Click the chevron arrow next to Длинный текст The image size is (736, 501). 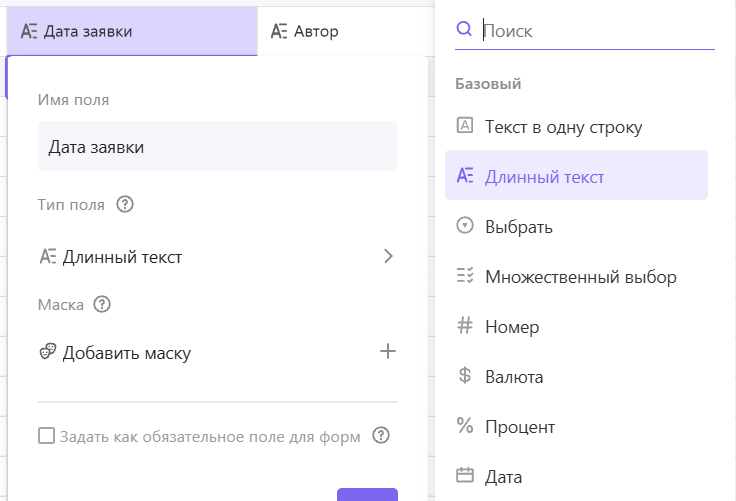click(x=388, y=256)
